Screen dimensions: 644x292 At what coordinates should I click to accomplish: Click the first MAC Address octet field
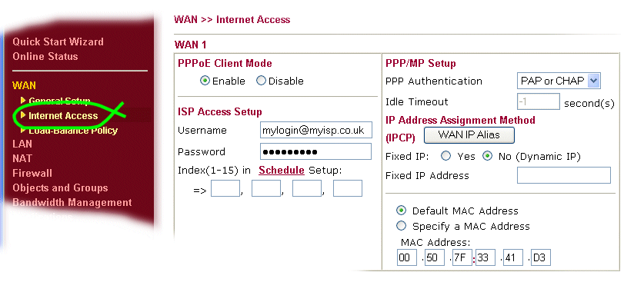pos(407,258)
